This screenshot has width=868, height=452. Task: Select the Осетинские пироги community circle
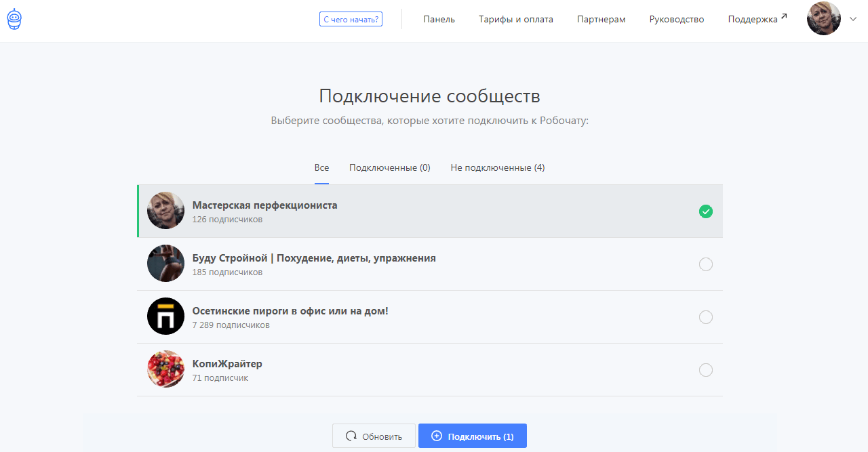click(706, 316)
